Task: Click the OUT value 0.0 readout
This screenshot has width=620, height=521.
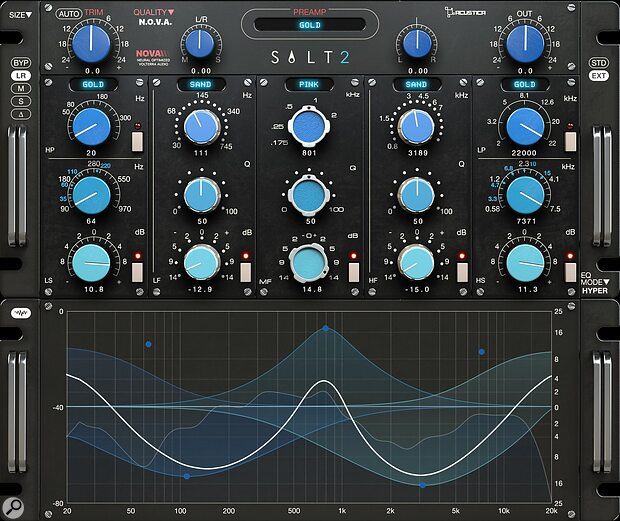Action: pos(525,71)
